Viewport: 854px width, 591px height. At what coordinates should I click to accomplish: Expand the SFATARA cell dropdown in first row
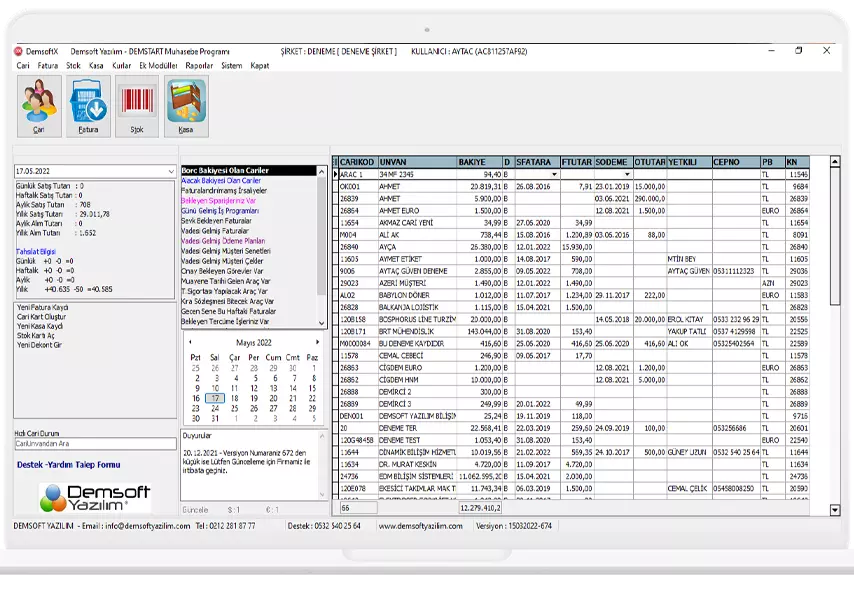pos(553,174)
